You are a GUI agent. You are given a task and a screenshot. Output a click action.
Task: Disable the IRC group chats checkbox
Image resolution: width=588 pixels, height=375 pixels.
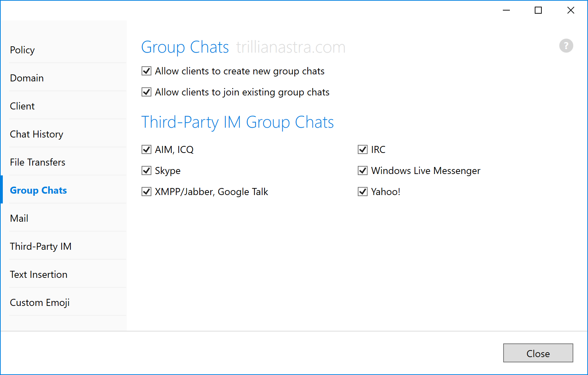(363, 150)
